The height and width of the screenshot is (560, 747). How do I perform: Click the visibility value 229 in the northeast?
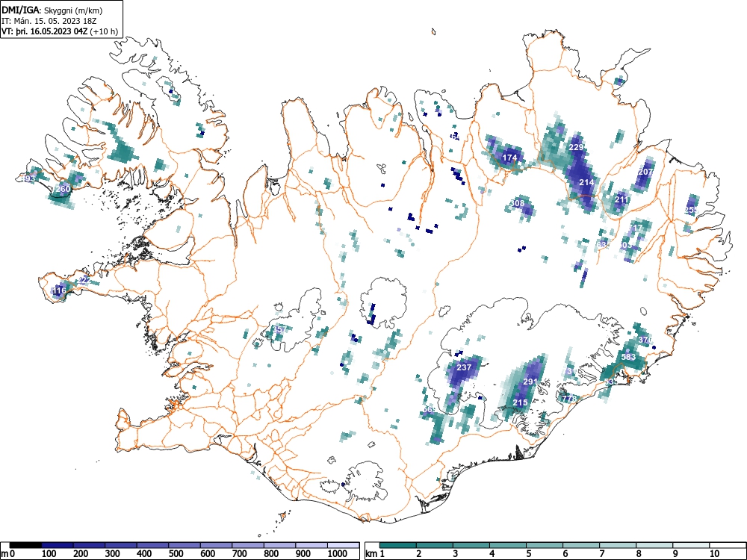click(x=577, y=147)
